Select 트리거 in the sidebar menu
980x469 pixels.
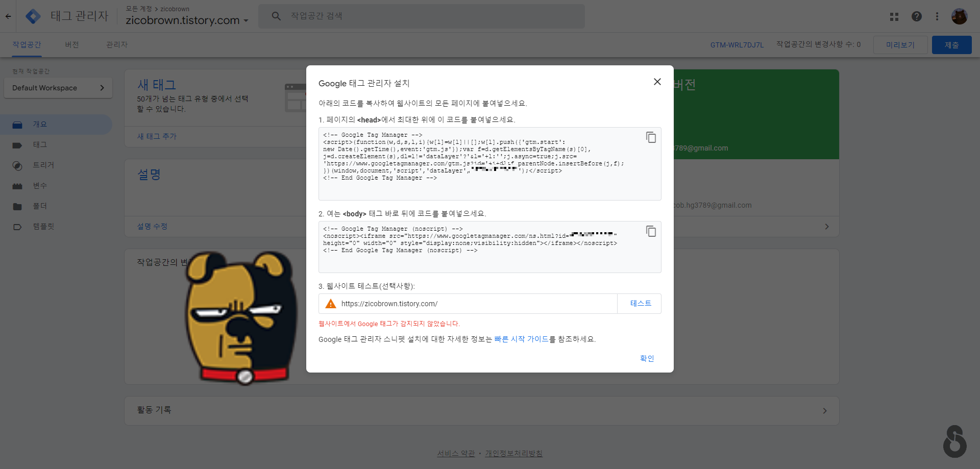coord(43,165)
